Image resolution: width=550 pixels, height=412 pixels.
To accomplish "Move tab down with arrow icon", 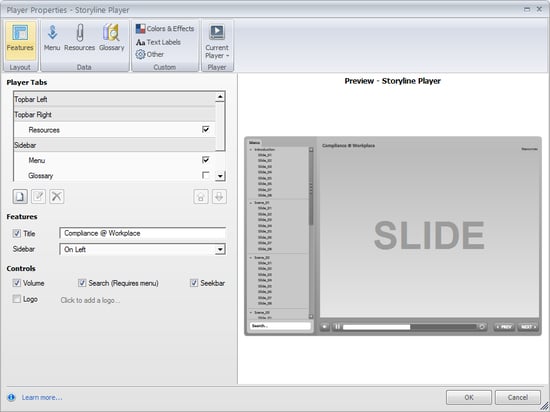I will [219, 197].
